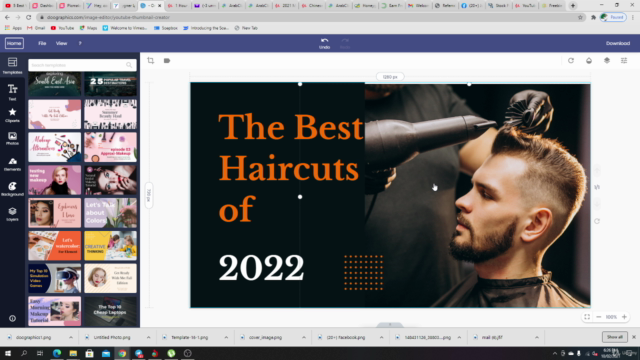Open browser extensions puzzle icon
This screenshot has width=640, height=360.
pos(593,17)
